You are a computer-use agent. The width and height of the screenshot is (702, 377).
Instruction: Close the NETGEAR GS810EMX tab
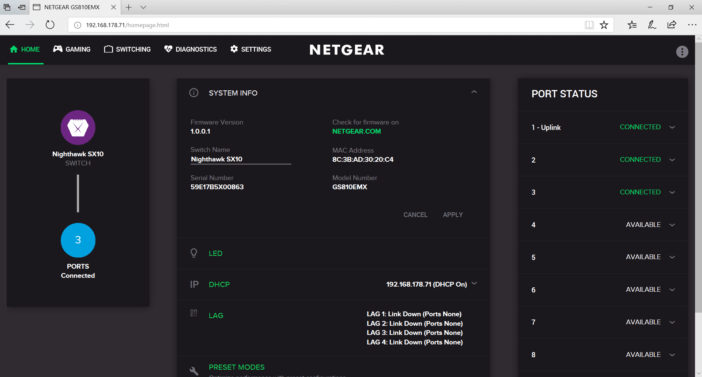[113, 7]
